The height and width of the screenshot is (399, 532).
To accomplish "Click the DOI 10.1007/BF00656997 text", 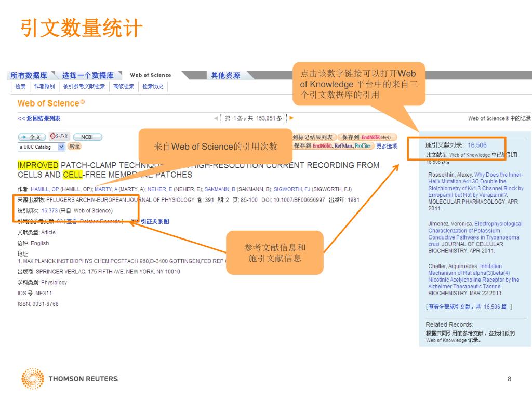I will [x=293, y=200].
